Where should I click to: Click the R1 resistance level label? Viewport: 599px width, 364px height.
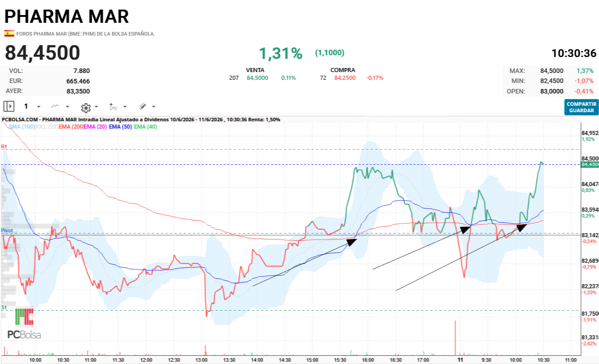4,146
